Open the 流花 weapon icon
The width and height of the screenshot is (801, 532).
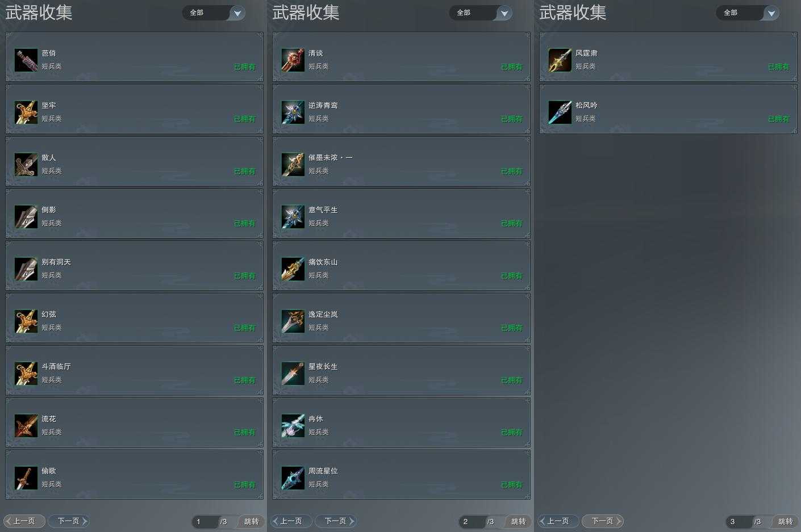pyautogui.click(x=26, y=425)
